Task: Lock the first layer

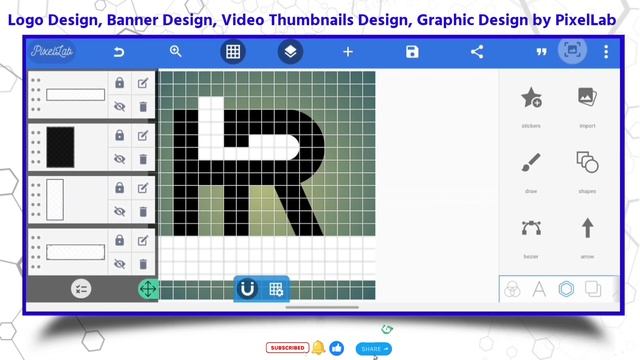Action: click(119, 83)
